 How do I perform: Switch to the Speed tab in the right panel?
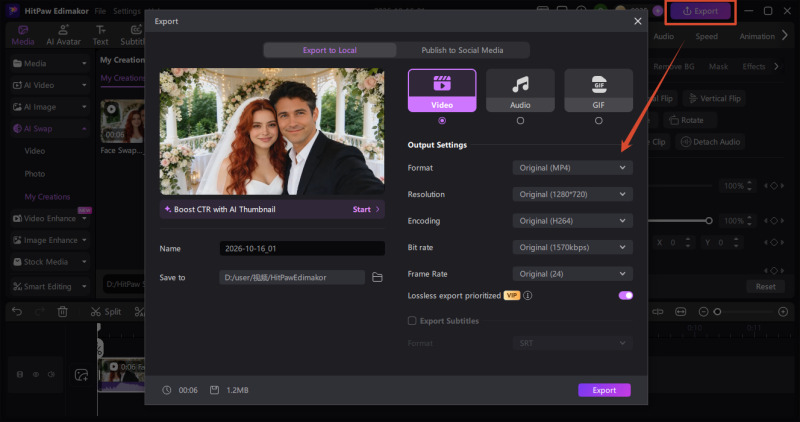click(x=706, y=36)
